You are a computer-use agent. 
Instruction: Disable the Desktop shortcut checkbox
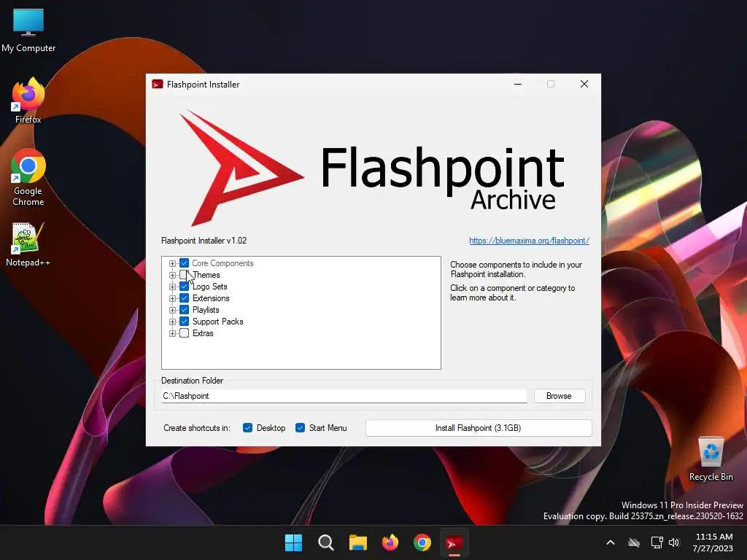(x=248, y=427)
